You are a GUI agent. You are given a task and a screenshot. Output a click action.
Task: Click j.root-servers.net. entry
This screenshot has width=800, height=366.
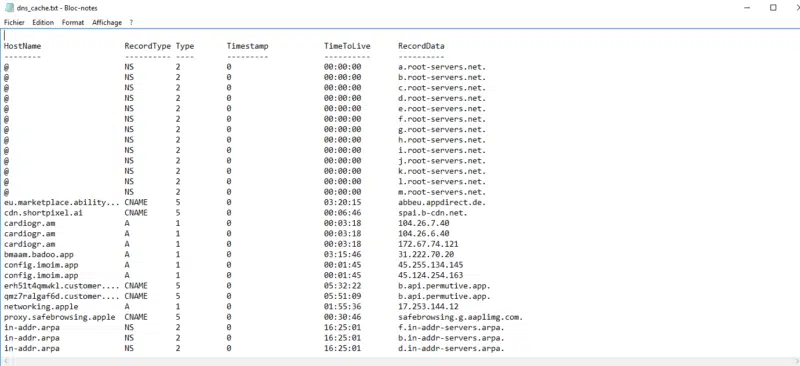(x=442, y=161)
